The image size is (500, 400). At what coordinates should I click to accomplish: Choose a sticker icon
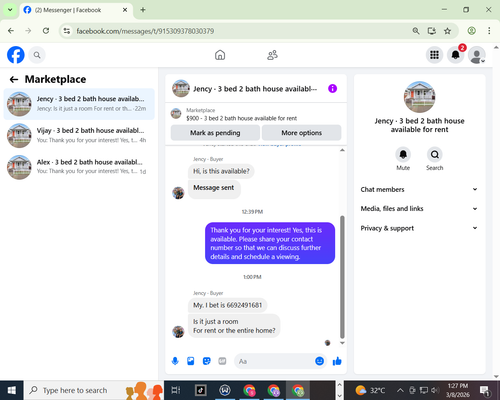207,361
